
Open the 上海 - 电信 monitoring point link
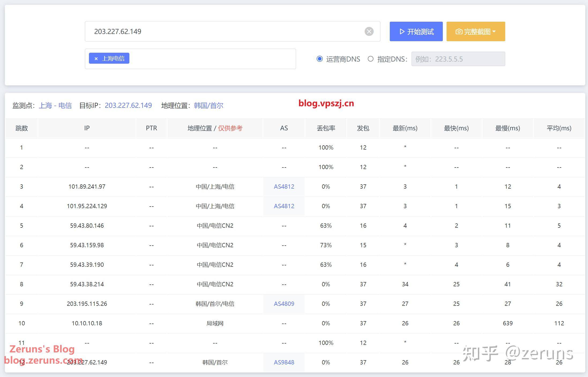pyautogui.click(x=55, y=105)
